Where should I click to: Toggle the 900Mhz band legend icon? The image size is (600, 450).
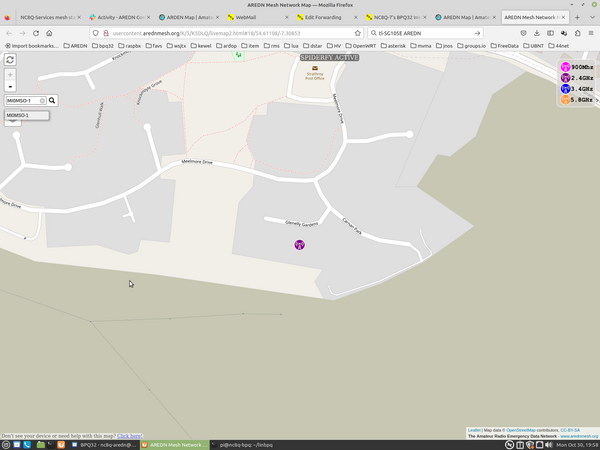click(565, 67)
